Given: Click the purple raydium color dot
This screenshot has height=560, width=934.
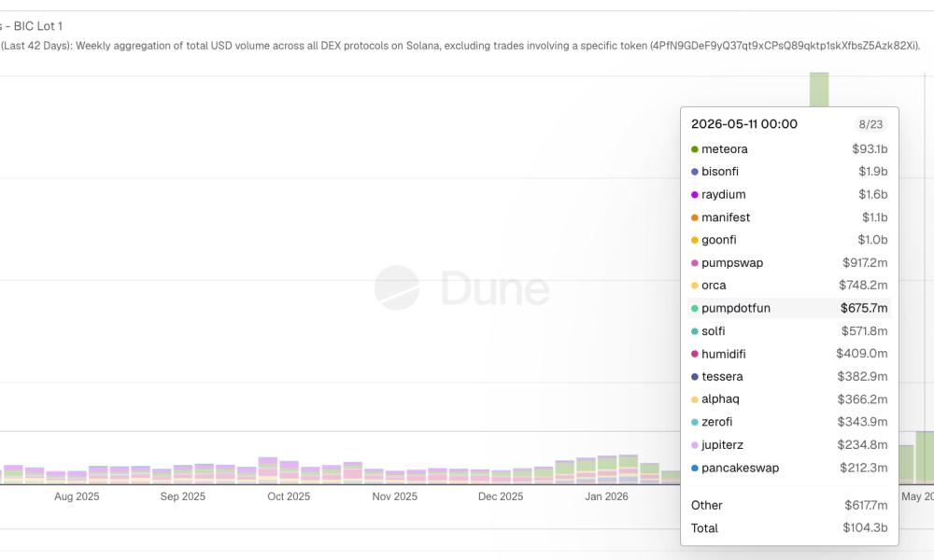Looking at the screenshot, I should point(695,195).
